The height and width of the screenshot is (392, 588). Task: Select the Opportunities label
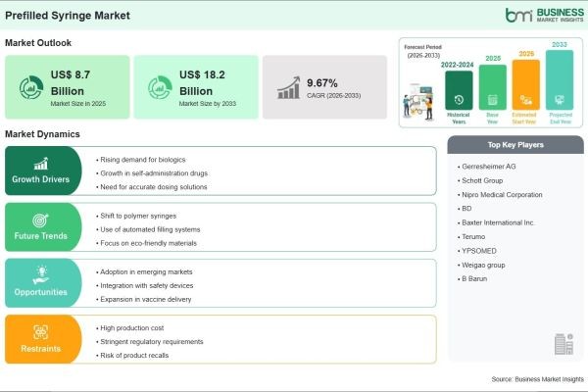[x=40, y=292]
